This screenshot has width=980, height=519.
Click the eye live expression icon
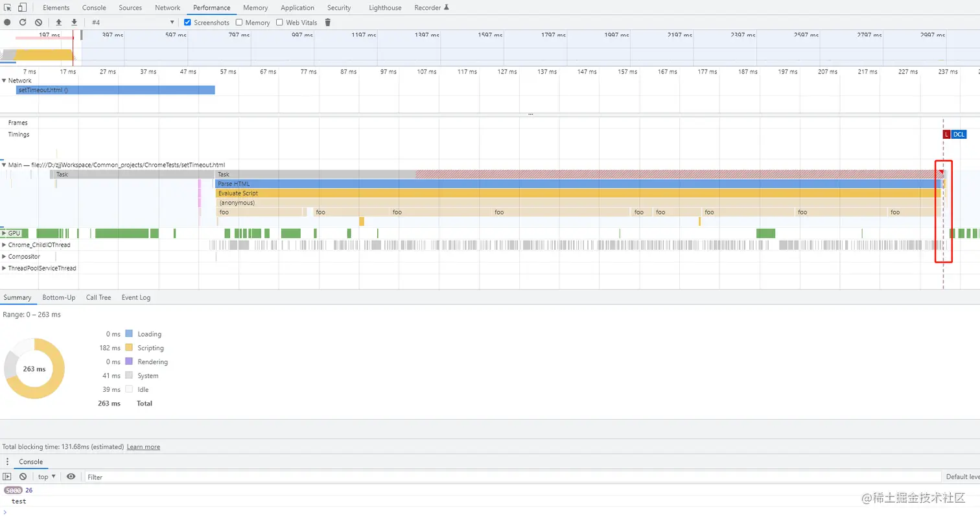pos(71,477)
